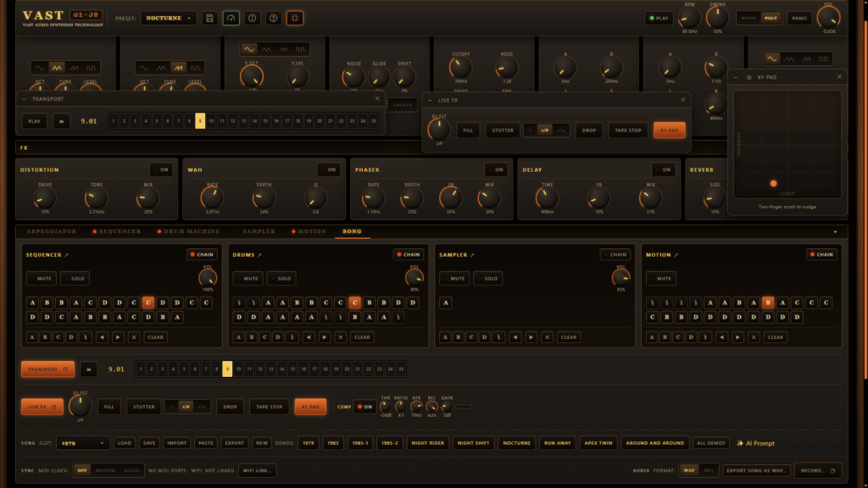Trigger Tape Stop in Live FX window
Image resolution: width=868 pixels, height=488 pixels.
coord(628,130)
